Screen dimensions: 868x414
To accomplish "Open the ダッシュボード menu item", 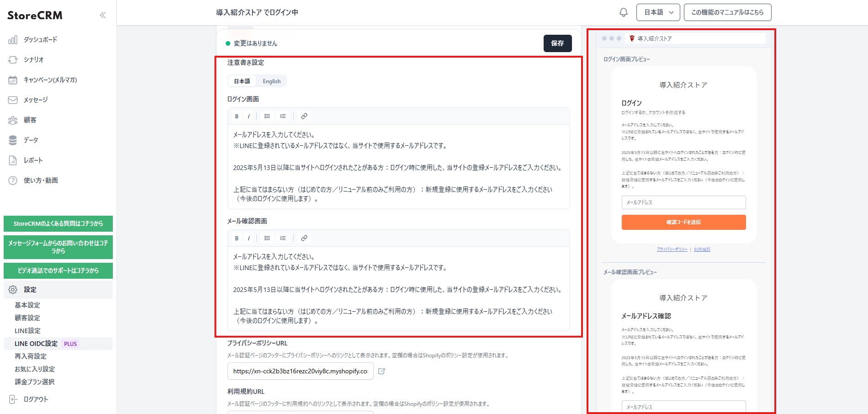I will click(x=40, y=40).
